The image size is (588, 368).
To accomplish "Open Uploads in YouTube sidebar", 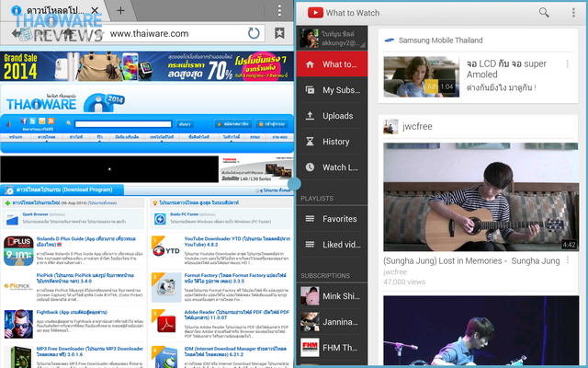I will click(332, 116).
